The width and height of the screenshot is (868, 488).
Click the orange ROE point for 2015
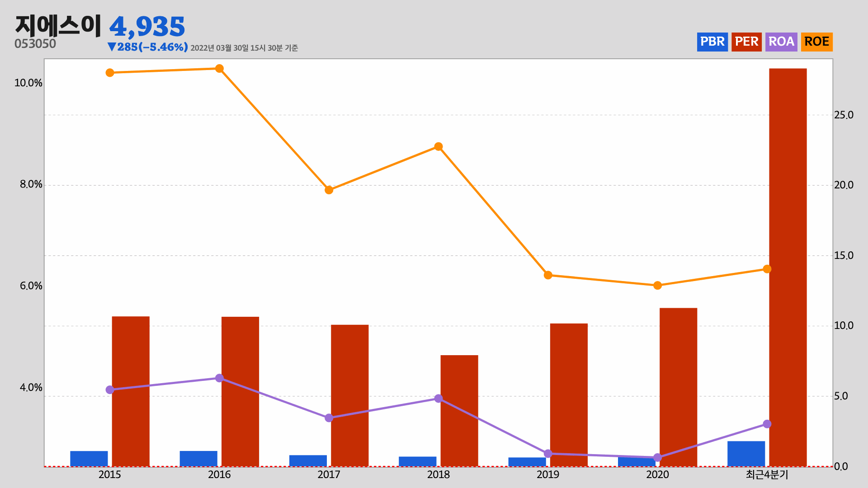[110, 73]
